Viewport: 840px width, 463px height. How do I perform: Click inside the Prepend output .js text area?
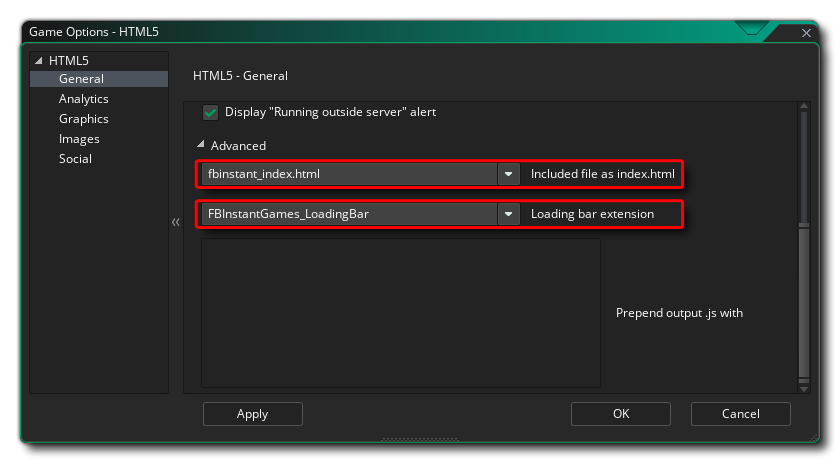point(401,313)
